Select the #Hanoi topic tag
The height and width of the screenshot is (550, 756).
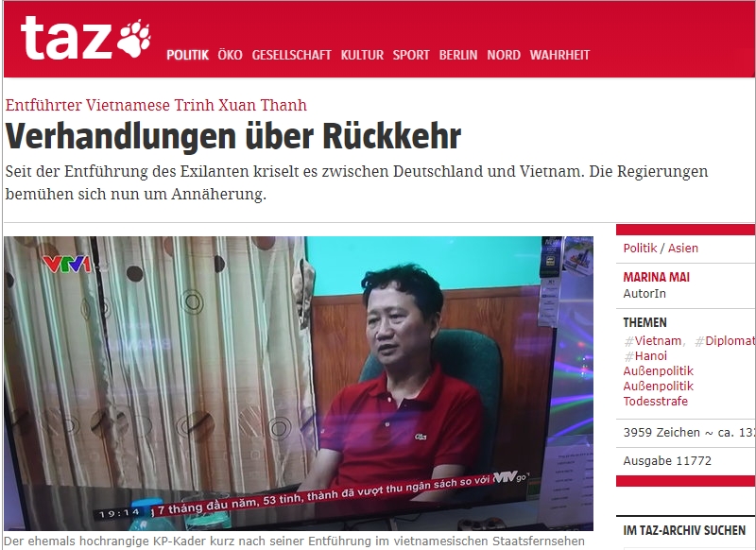645,356
